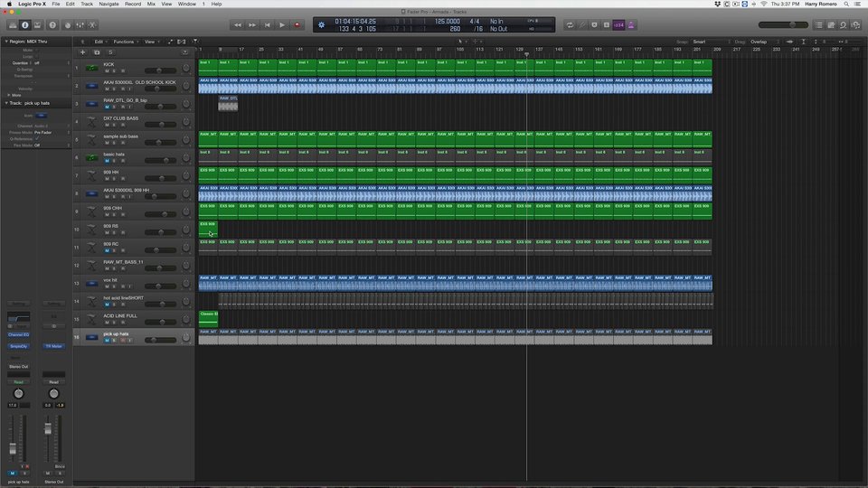Click the Rewind transport button

click(238, 25)
